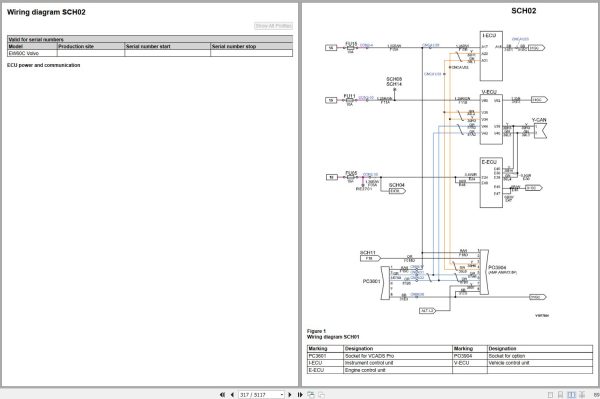The height and width of the screenshot is (399, 600).
Task: Click the Vehicle control unit table cell
Action: tap(540, 363)
